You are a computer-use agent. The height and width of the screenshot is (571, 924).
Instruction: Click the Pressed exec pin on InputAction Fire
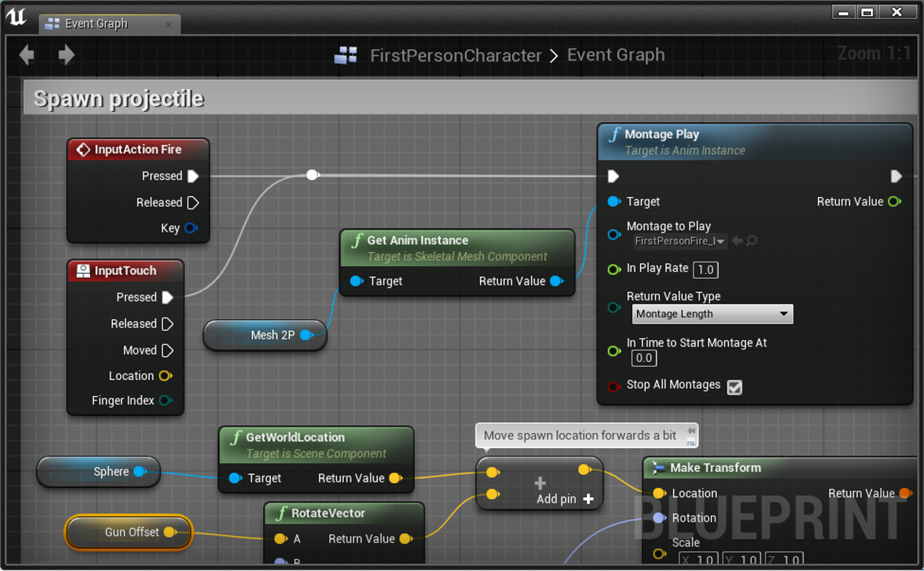tap(192, 176)
